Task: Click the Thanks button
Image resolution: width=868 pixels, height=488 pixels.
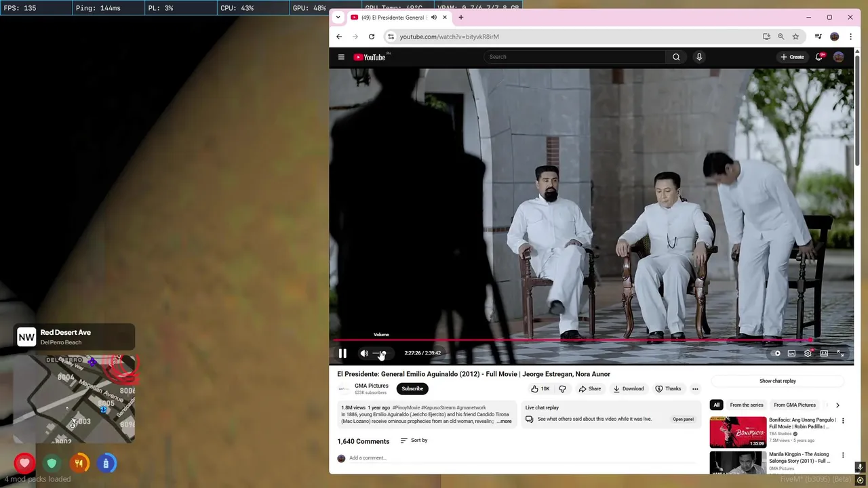Action: pos(668,389)
